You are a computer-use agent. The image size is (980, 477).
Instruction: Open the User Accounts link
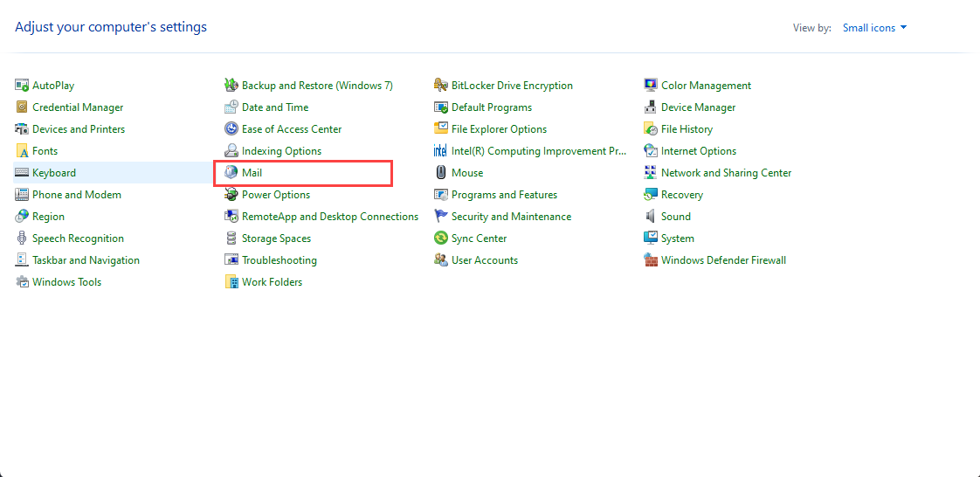click(485, 260)
